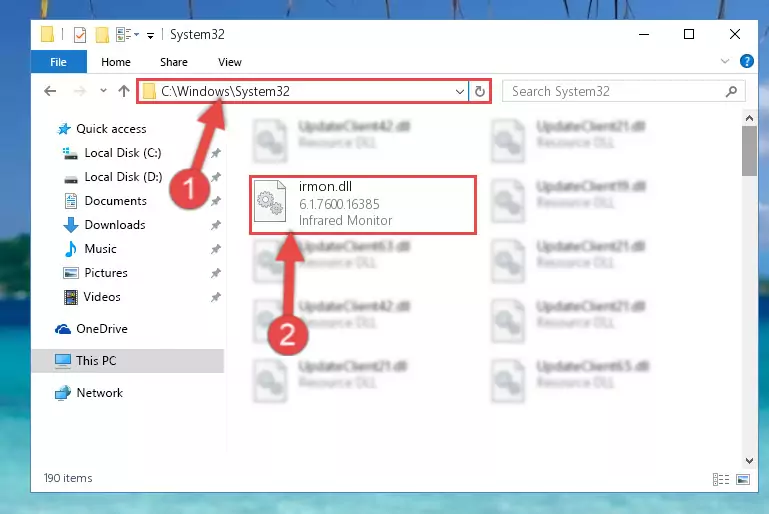This screenshot has height=514, width=769.
Task: Click the This PC monitor icon
Action: coord(63,361)
